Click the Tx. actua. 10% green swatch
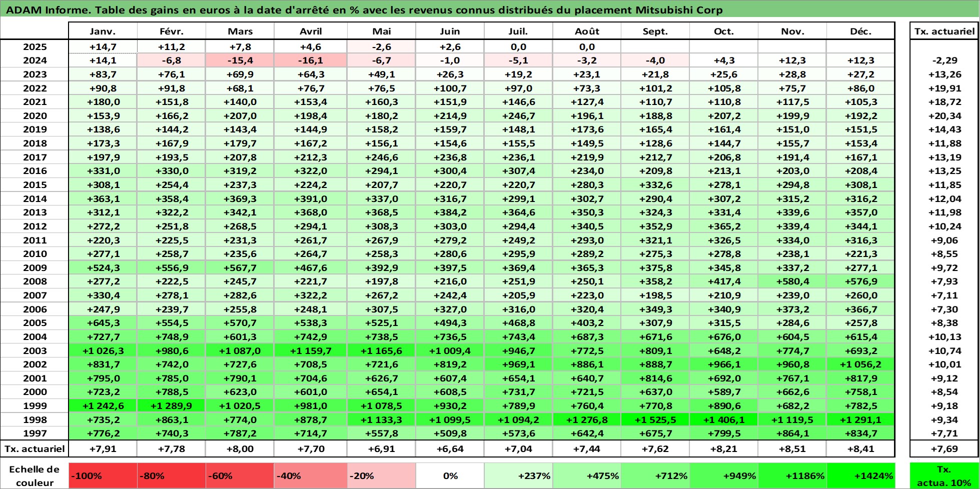 click(x=944, y=475)
